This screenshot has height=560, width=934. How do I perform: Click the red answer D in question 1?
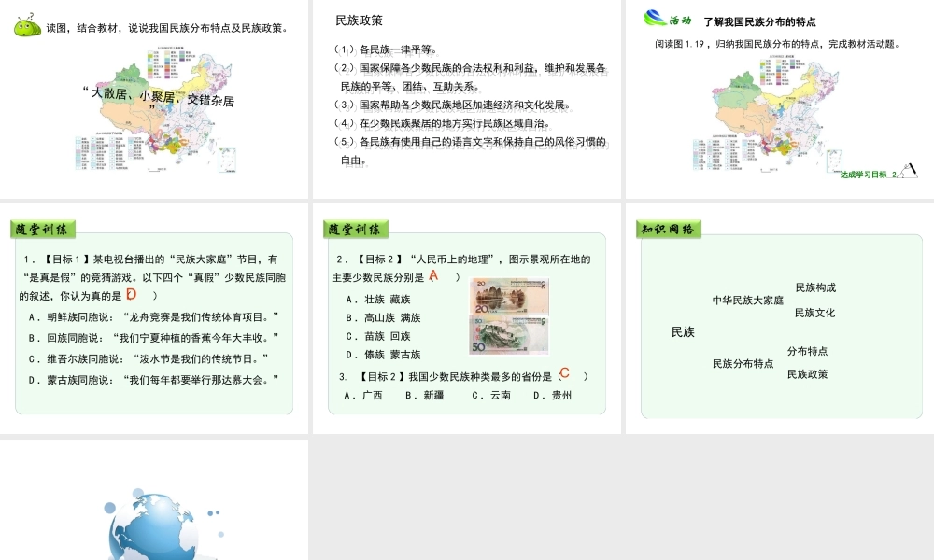pos(132,294)
